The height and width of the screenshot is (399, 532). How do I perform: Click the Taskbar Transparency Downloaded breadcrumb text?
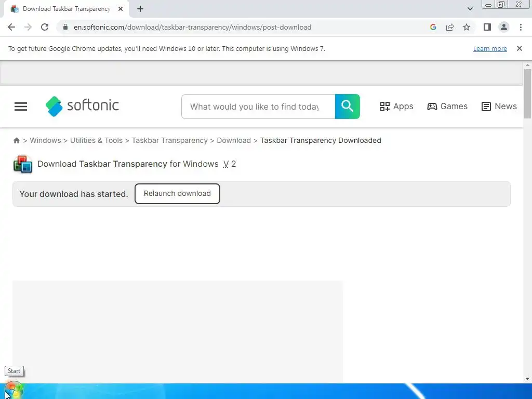coord(321,140)
